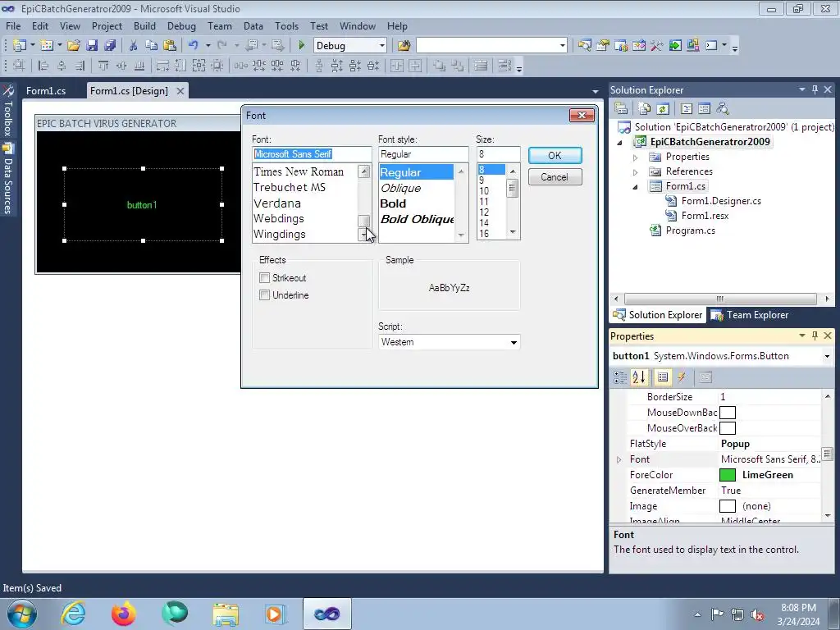Expand the References node in Solution Explorer
Screen dimensions: 840x630
click(x=636, y=172)
